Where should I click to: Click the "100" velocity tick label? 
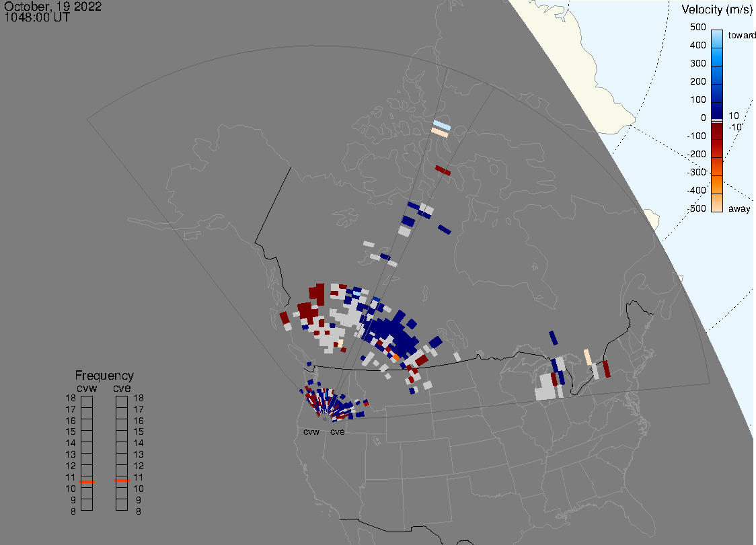point(697,99)
